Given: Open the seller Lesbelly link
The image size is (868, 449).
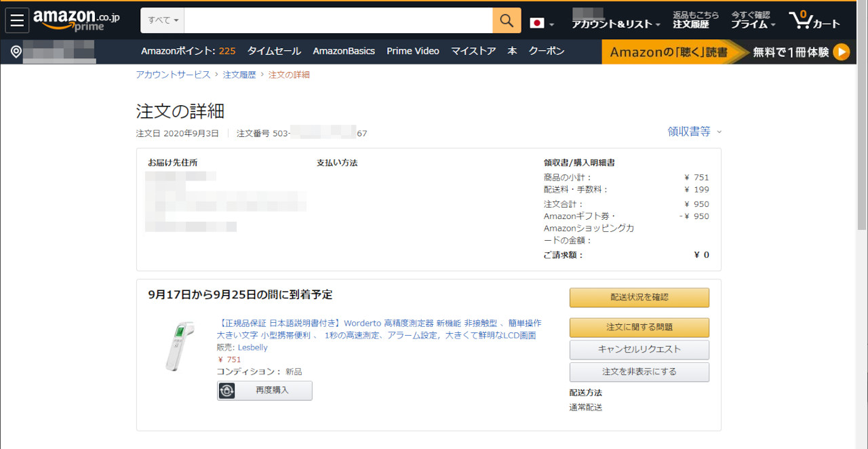Looking at the screenshot, I should click(x=253, y=347).
